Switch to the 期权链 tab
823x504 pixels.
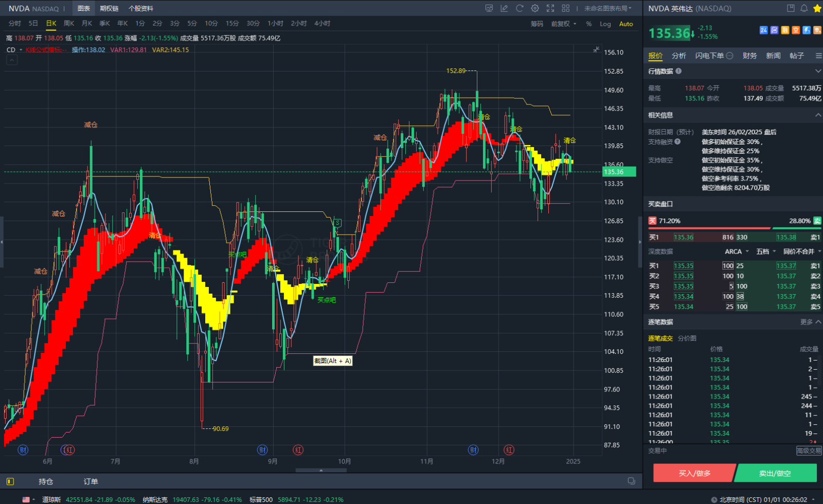[109, 8]
